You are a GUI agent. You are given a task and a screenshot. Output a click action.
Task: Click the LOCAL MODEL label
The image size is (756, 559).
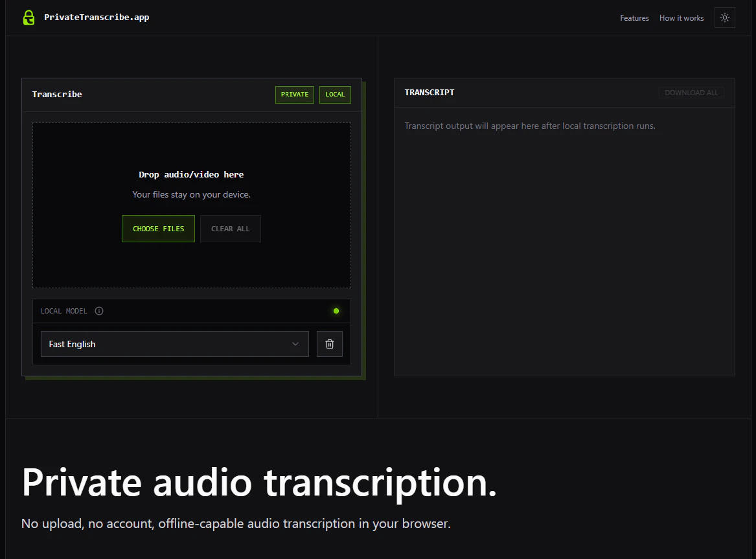(64, 312)
